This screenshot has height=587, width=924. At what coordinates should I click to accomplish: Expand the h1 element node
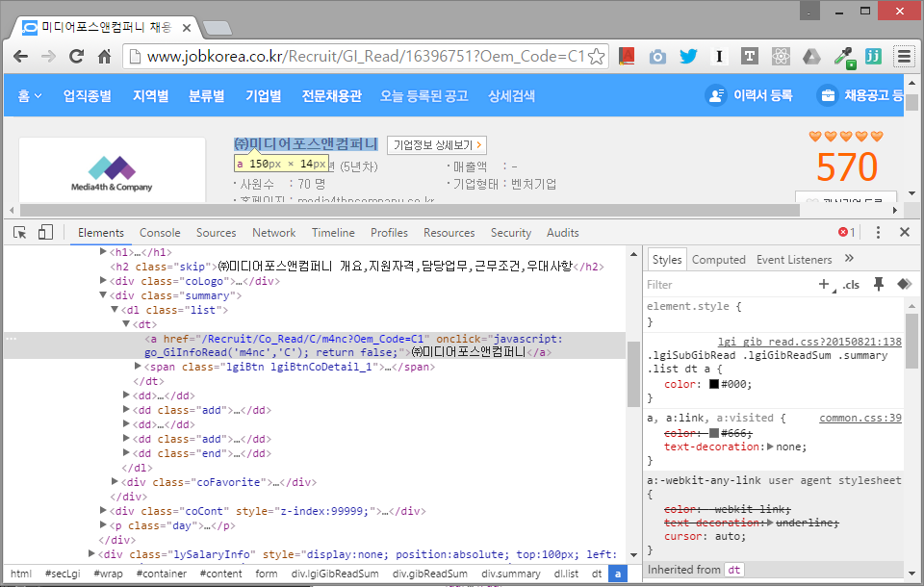point(103,252)
